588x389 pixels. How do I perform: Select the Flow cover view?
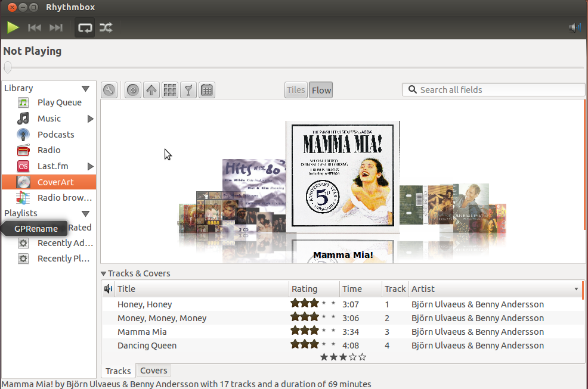point(321,90)
